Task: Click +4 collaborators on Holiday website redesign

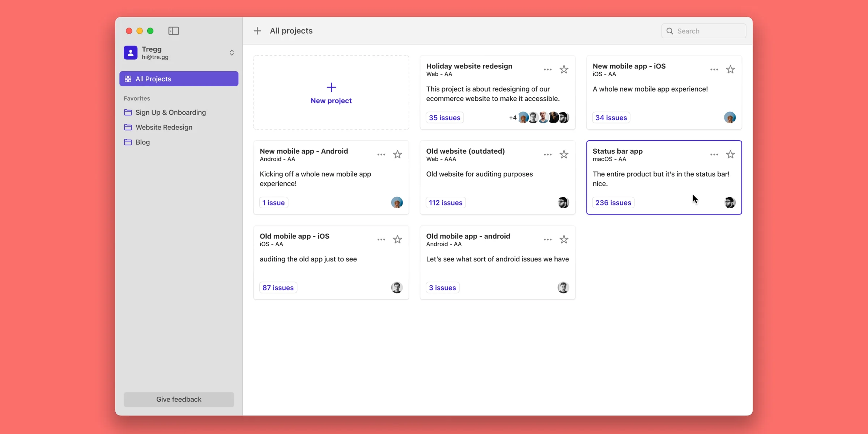Action: point(512,118)
